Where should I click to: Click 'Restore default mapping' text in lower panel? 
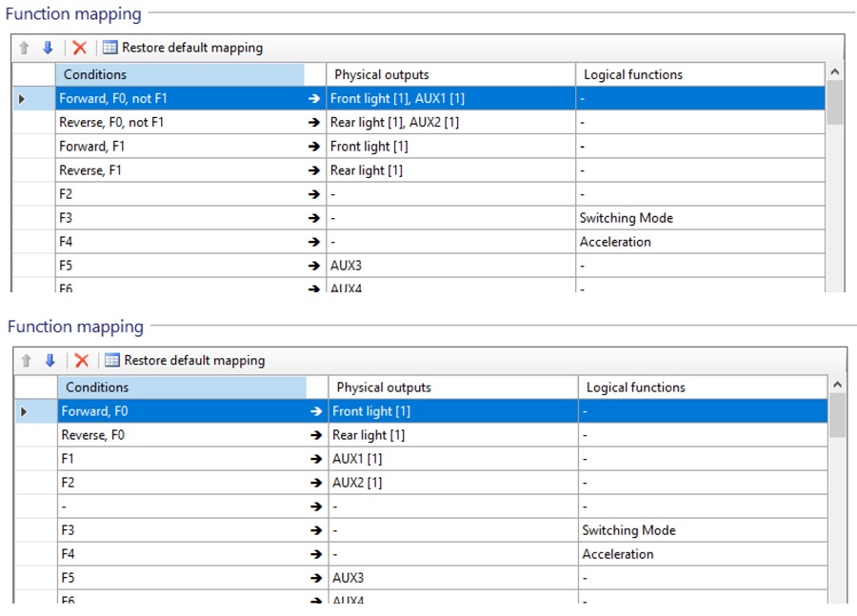(194, 361)
